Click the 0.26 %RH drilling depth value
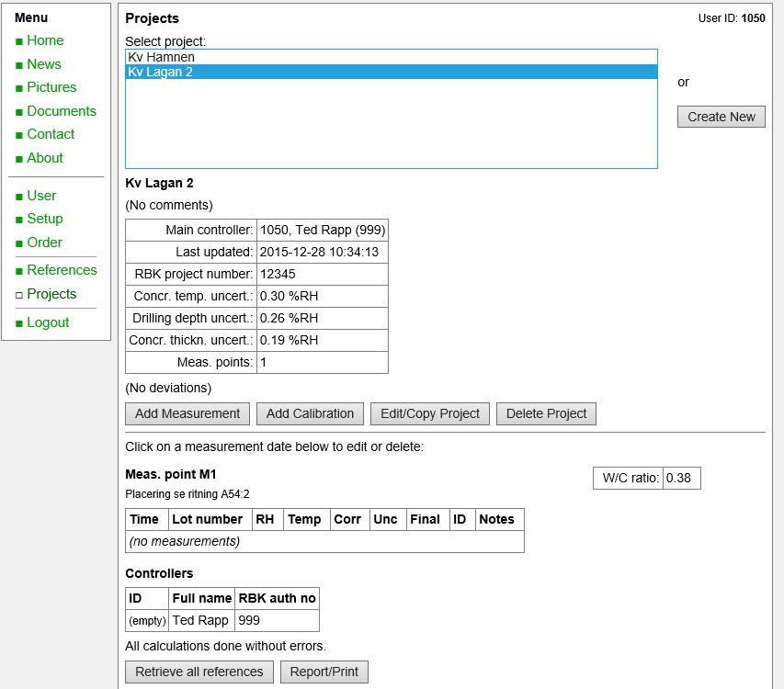The height and width of the screenshot is (689, 784). click(323, 318)
